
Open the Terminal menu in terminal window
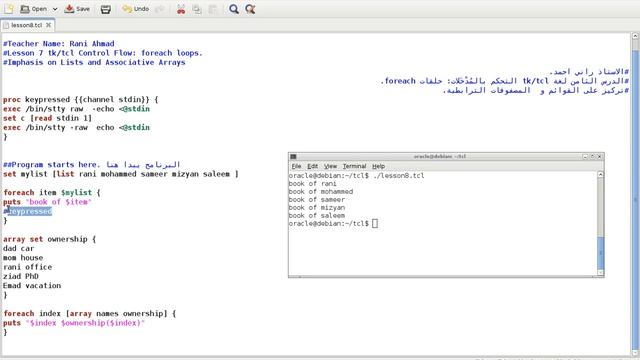pos(354,166)
